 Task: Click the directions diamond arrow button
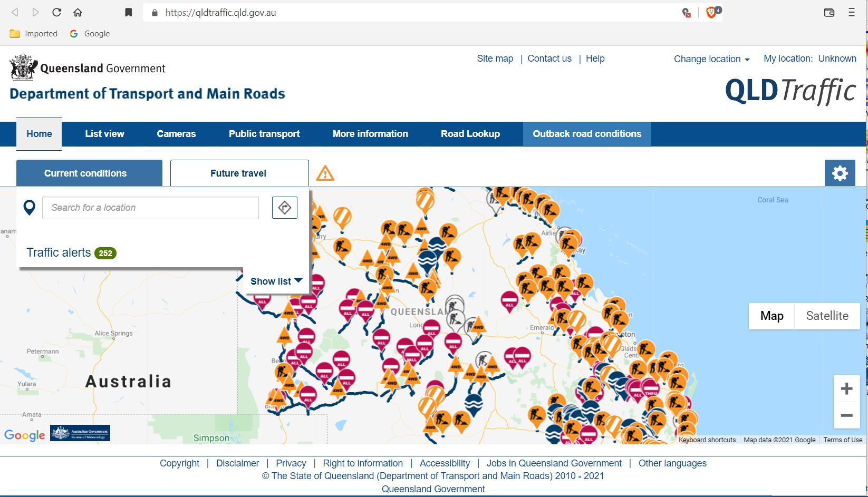(x=285, y=208)
